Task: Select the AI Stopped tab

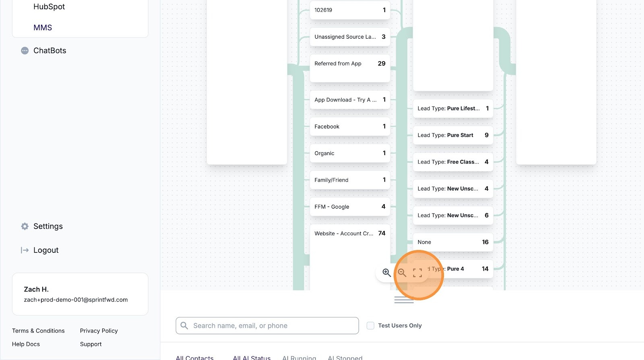Action: [x=345, y=357]
